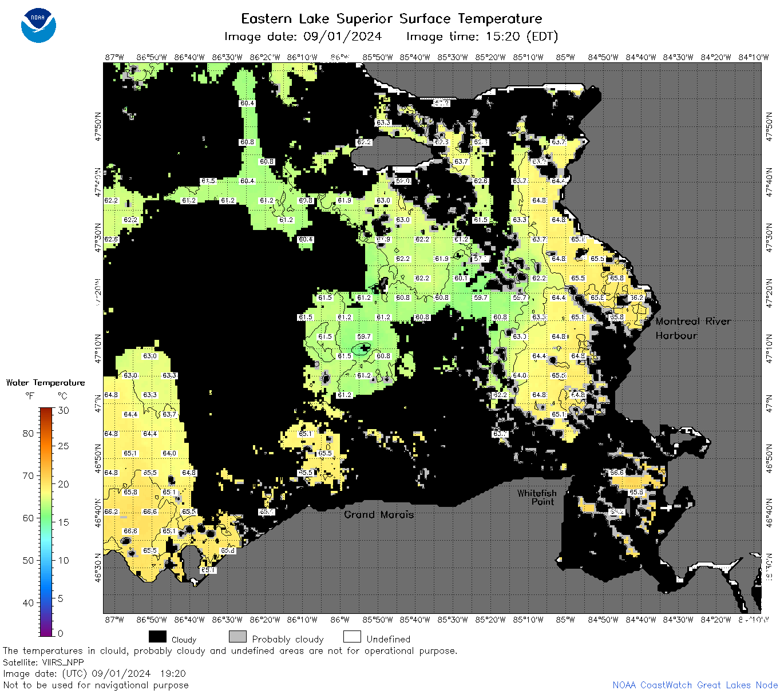Click the 60 Fahrenheit scale tick label
The width and height of the screenshot is (784, 694).
[x=28, y=518]
